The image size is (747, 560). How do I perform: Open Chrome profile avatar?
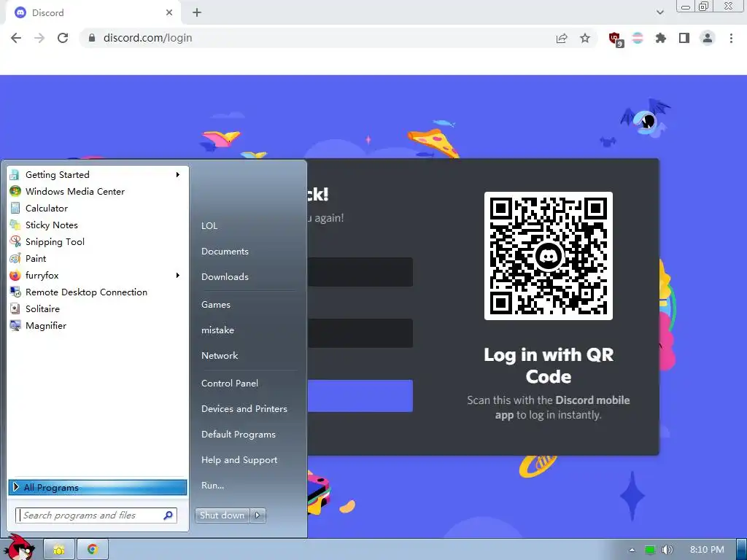pos(708,38)
